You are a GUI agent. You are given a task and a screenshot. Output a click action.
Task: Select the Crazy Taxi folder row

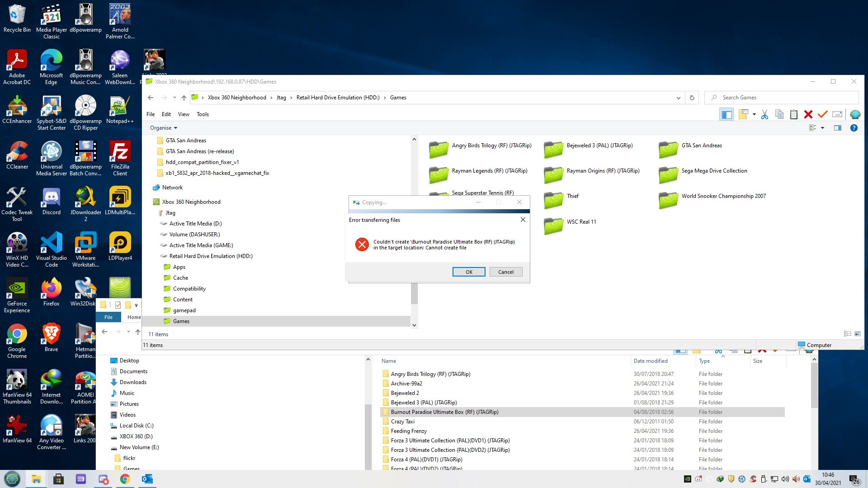tap(582, 422)
